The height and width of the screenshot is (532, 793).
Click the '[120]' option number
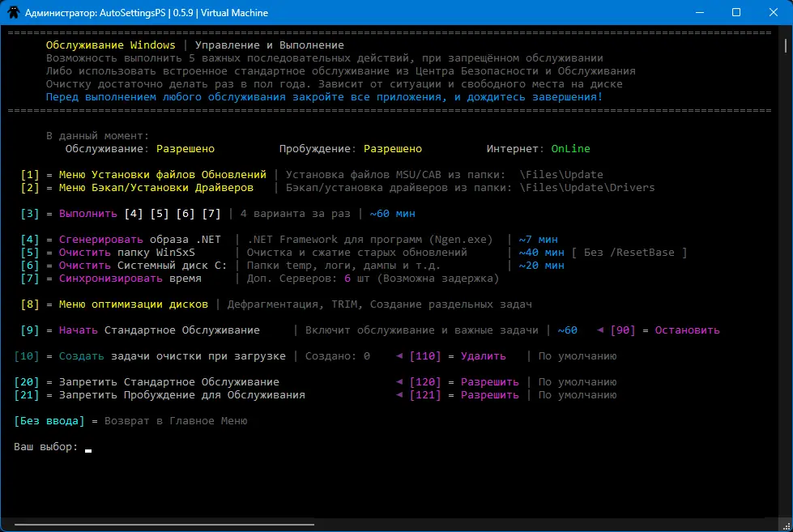(x=424, y=382)
